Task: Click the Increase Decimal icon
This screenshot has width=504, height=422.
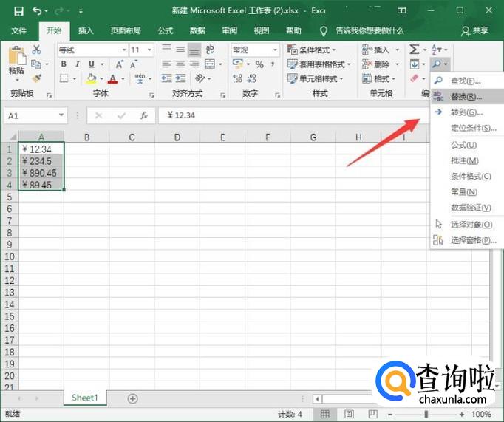Action: click(237, 78)
